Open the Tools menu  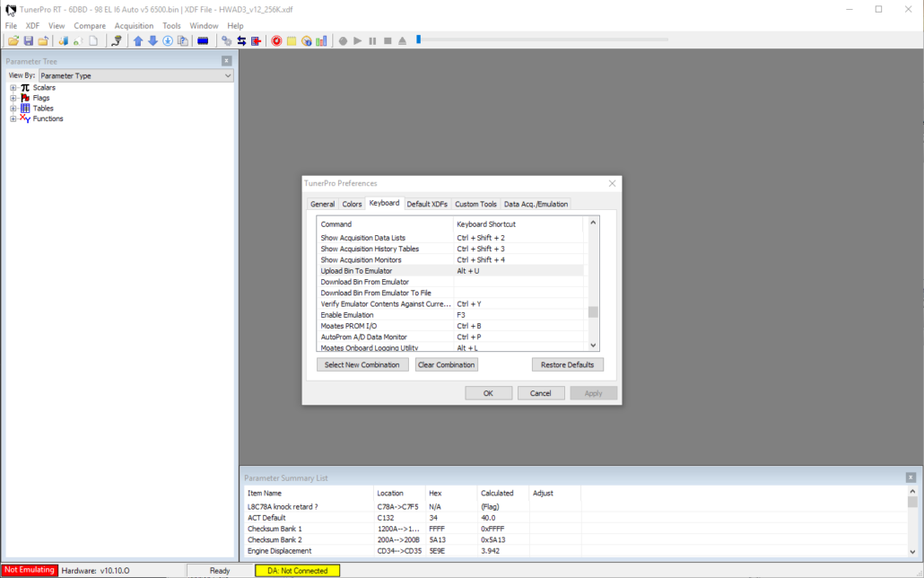(x=171, y=25)
